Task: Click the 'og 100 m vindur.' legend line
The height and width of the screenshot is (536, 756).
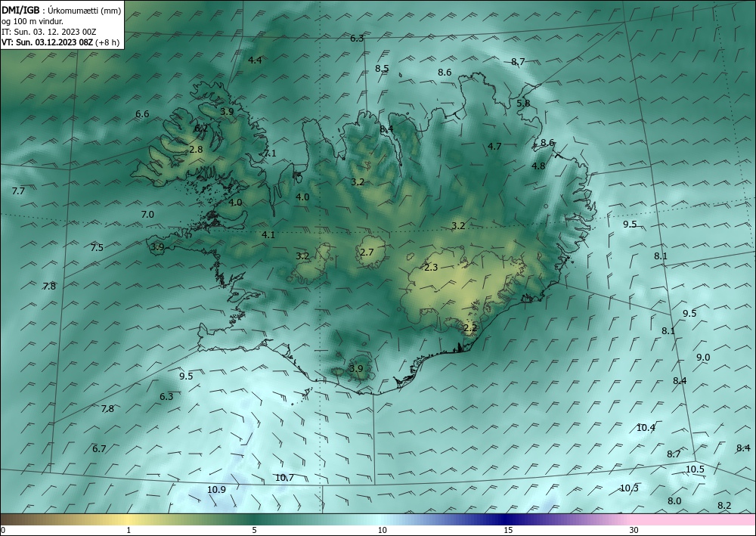Action: (x=33, y=21)
